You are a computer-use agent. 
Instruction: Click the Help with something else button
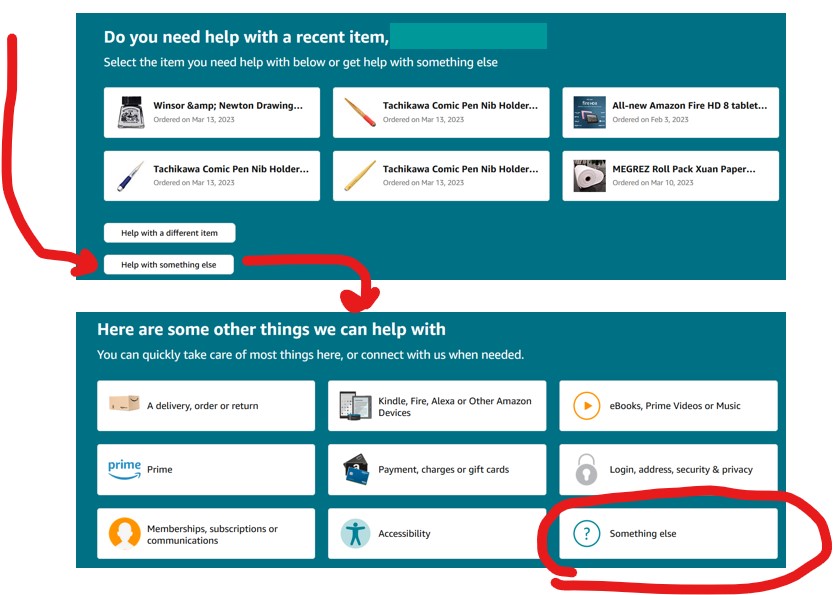(x=169, y=264)
